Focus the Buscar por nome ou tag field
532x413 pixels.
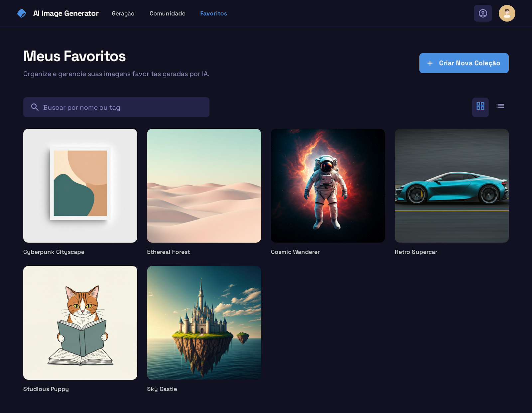click(x=123, y=107)
